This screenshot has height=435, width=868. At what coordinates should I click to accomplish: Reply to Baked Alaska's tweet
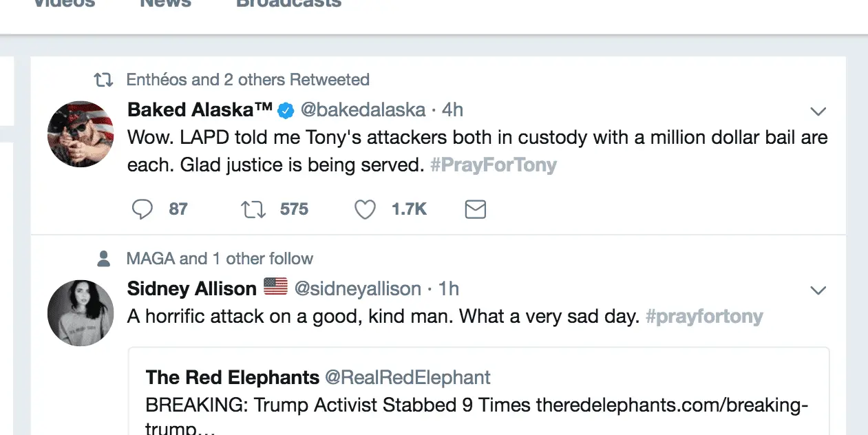point(142,209)
